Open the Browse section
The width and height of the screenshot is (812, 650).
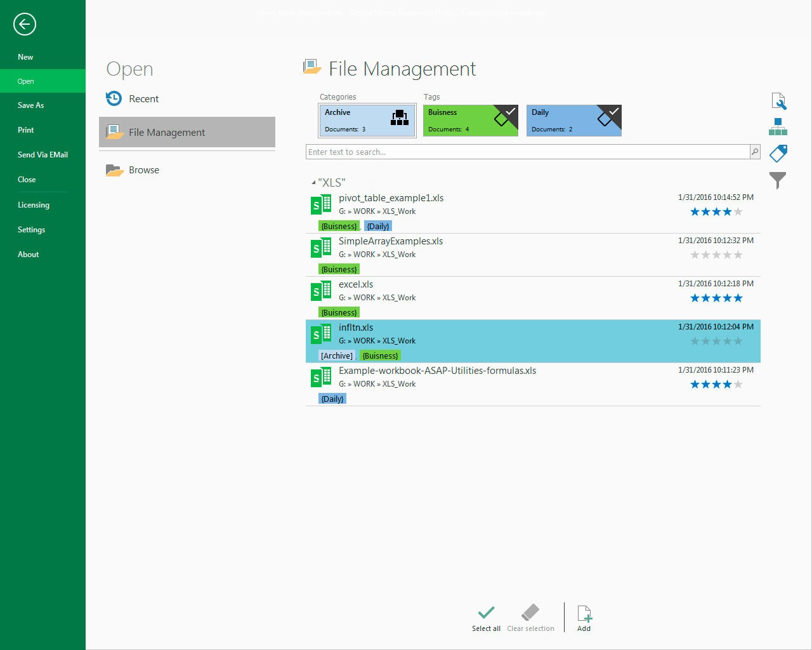(x=143, y=170)
